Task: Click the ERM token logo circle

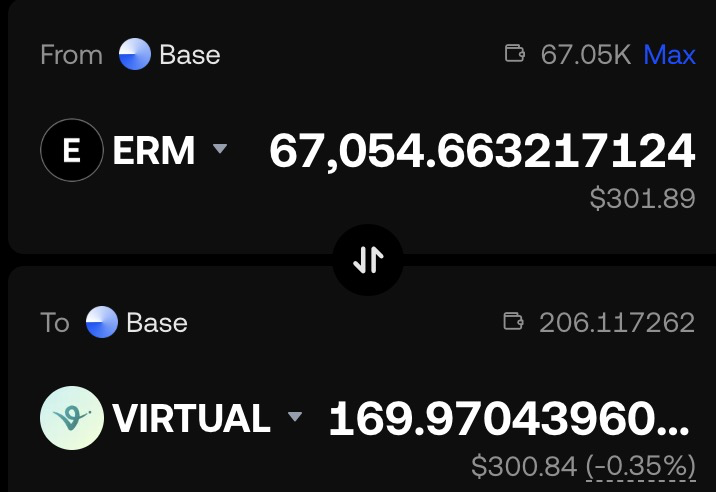Action: (x=72, y=150)
